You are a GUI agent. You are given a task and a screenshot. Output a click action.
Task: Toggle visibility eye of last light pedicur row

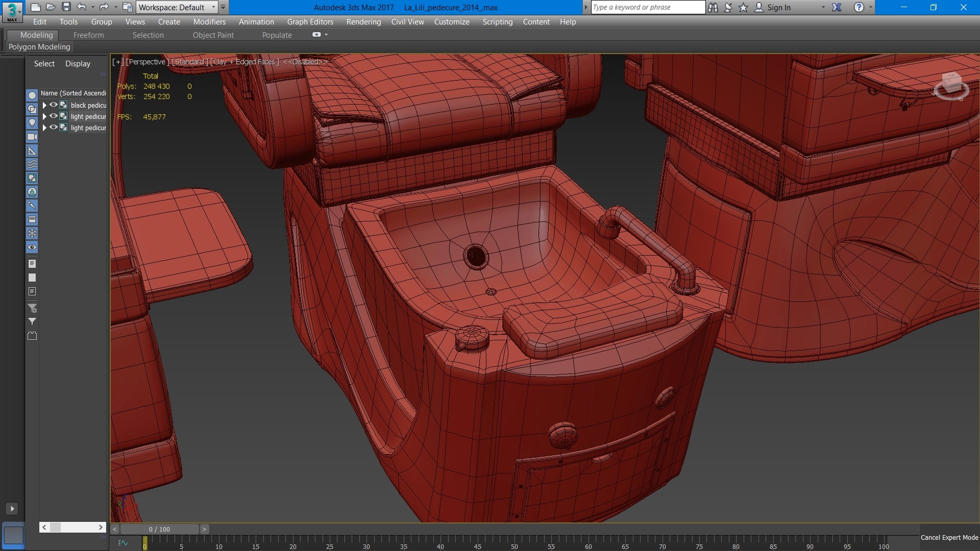[53, 127]
